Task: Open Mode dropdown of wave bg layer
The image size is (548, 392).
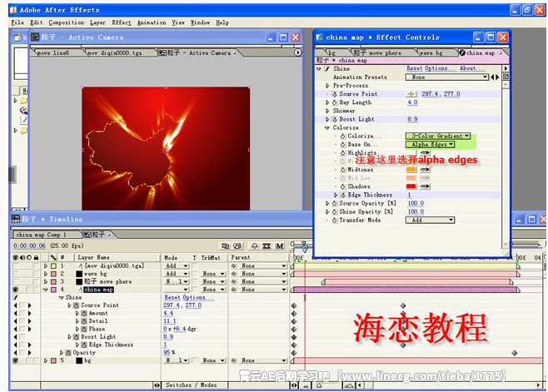Action: coord(177,274)
